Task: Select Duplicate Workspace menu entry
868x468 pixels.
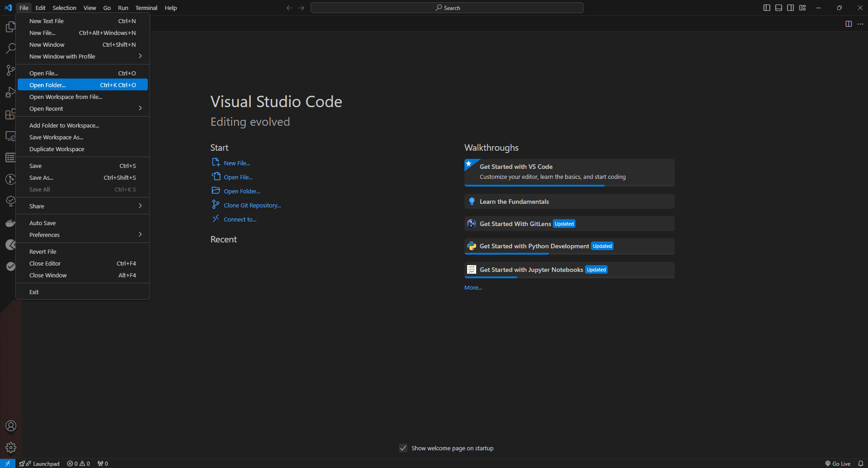Action: (x=83, y=149)
